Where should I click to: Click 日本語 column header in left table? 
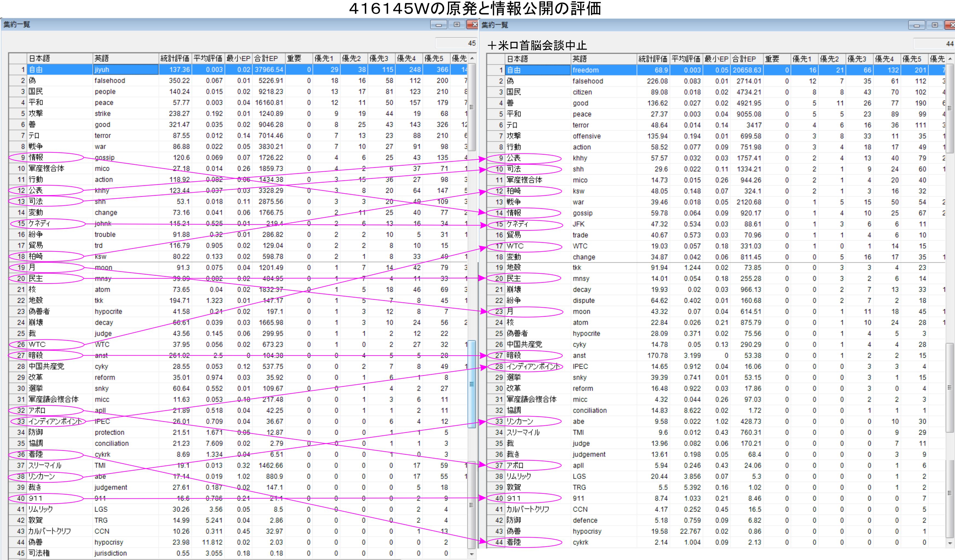tap(59, 58)
